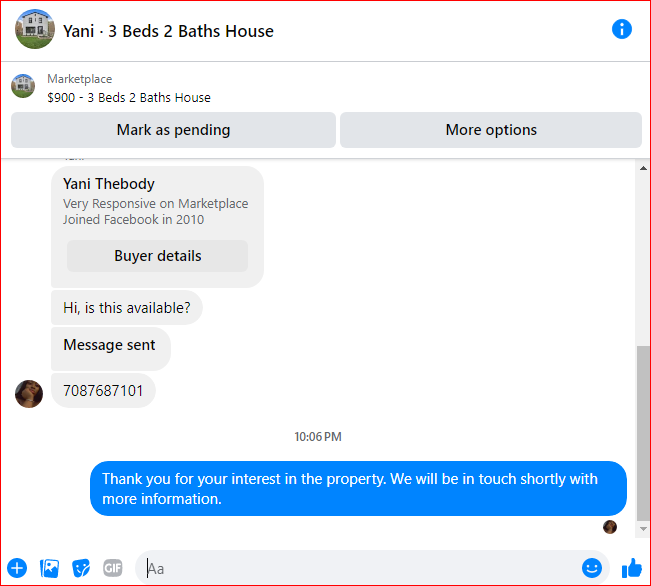Click the house listing avatar in header
Image resolution: width=651 pixels, height=586 pixels.
(35, 29)
